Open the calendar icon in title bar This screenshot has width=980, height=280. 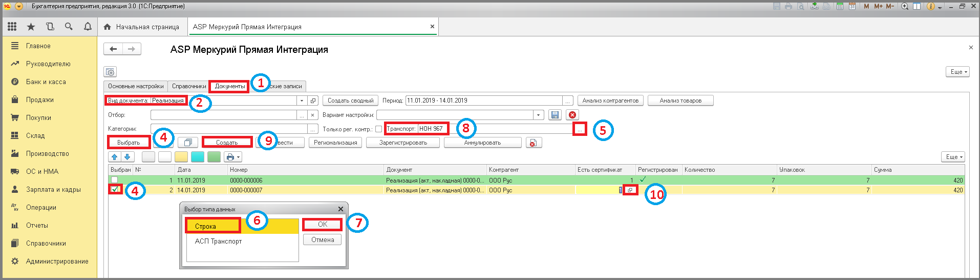click(853, 6)
